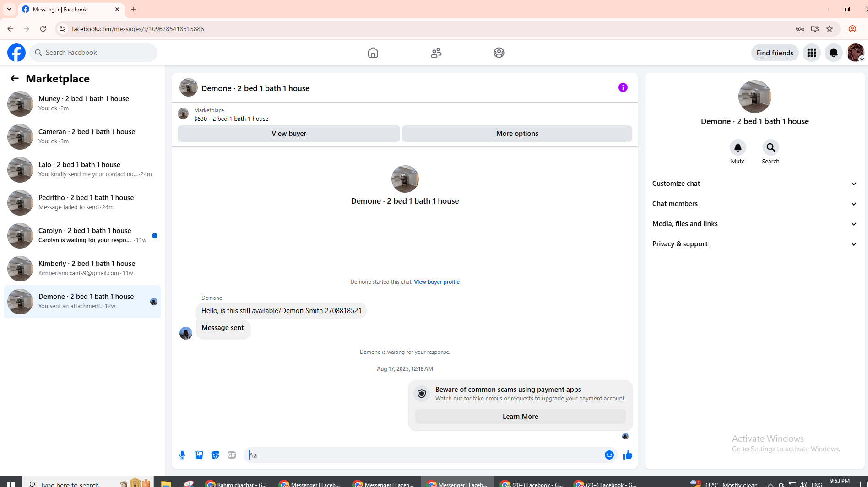
Task: Bookmark this page with the star icon
Action: (x=830, y=29)
